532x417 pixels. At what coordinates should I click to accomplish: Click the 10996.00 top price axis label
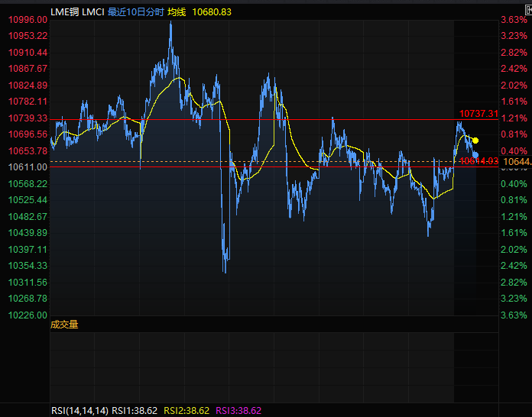point(28,20)
